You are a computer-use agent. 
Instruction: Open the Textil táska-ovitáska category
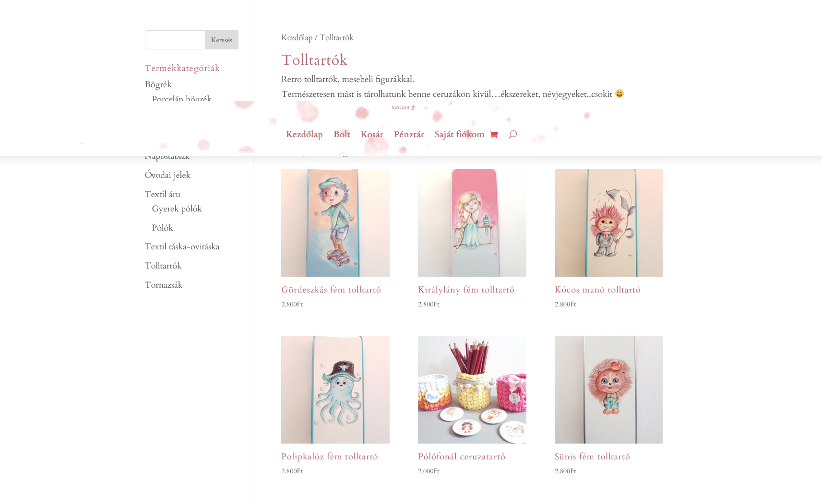pos(182,246)
